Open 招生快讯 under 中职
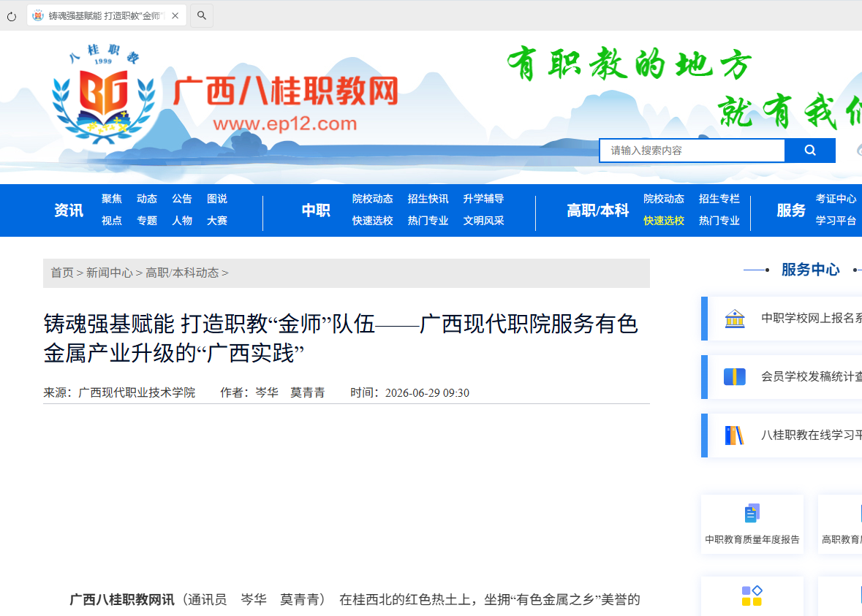The width and height of the screenshot is (862, 616). (x=428, y=199)
